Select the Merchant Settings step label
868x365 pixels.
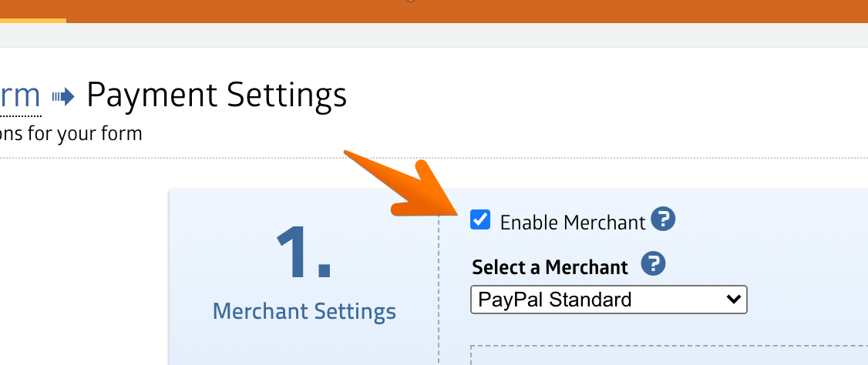coord(304,312)
